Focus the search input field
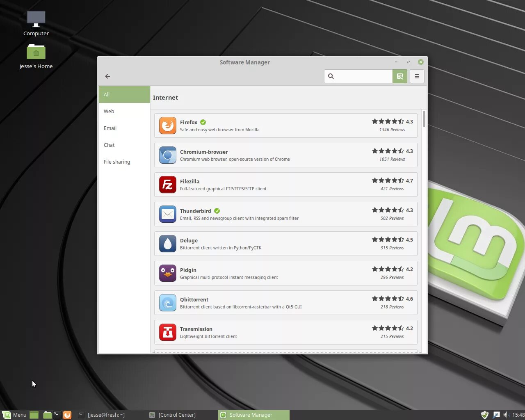Screen dimensions: 525x420 point(358,76)
